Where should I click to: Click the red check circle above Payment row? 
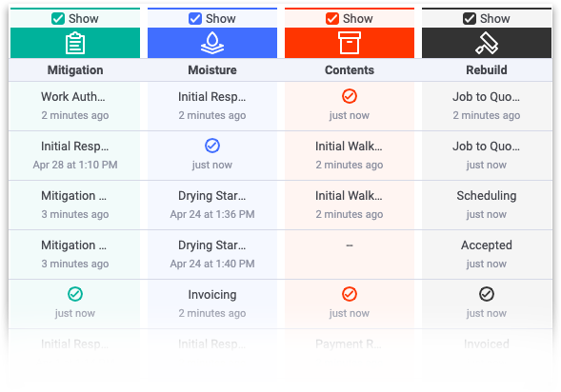pos(350,294)
